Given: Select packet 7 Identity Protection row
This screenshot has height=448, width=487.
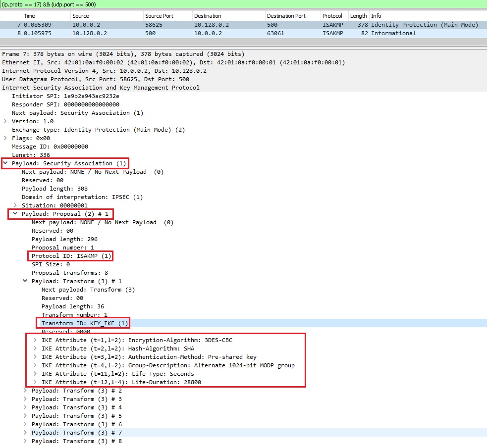Looking at the screenshot, I should point(244,25).
